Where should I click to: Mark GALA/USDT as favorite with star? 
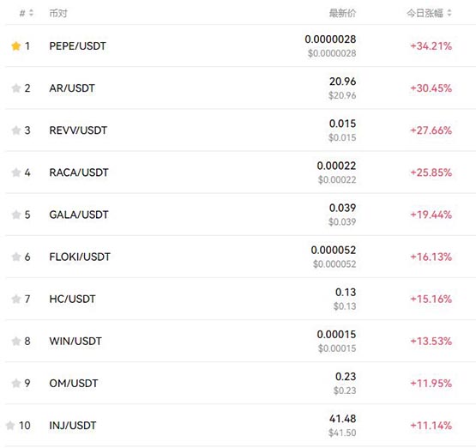(x=15, y=215)
